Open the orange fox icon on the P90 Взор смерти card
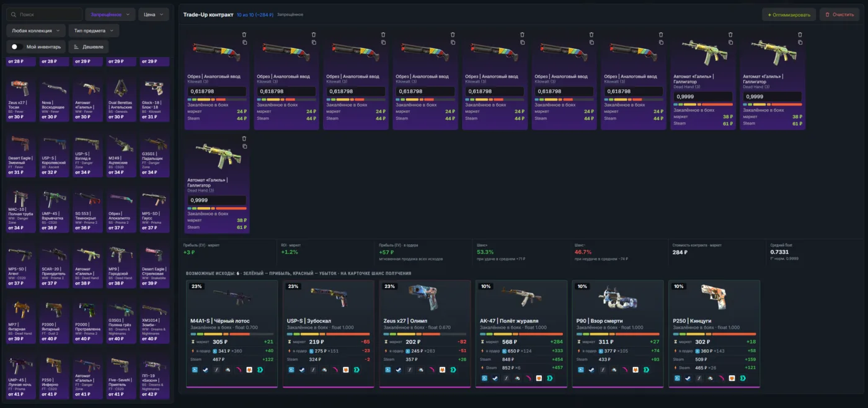The image size is (868, 408). [x=635, y=370]
